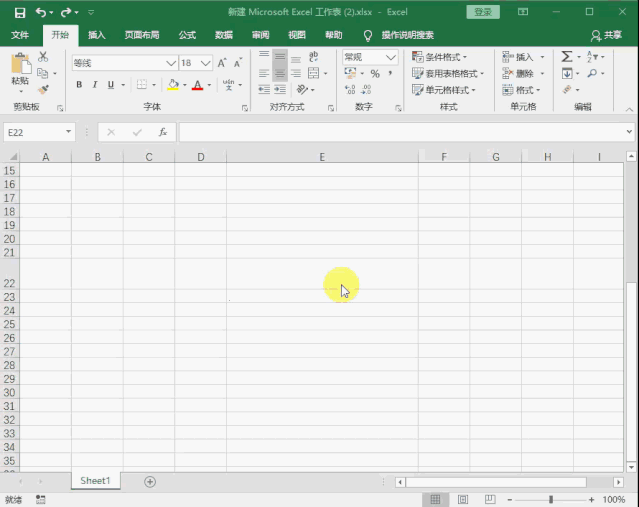
Task: Toggle Italic formatting
Action: pos(95,84)
